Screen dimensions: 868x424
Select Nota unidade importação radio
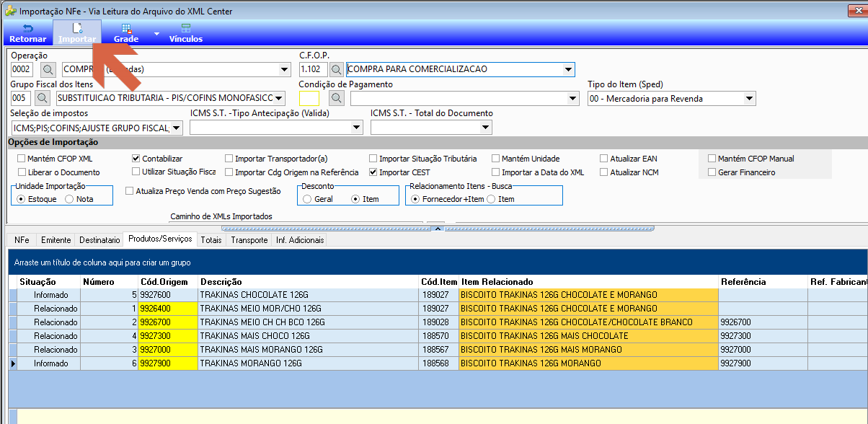[x=69, y=199]
